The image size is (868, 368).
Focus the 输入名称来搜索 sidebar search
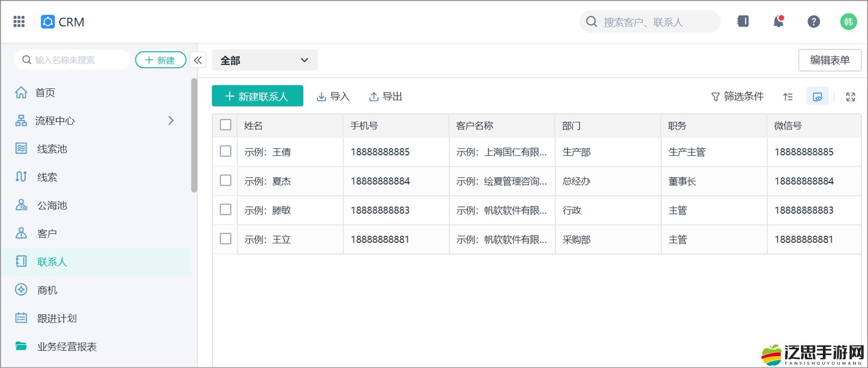tap(72, 60)
